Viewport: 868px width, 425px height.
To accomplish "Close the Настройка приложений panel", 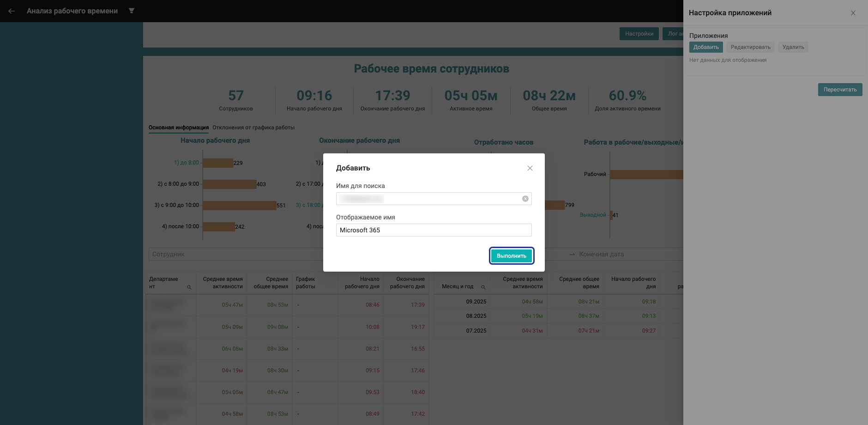I will pyautogui.click(x=853, y=13).
